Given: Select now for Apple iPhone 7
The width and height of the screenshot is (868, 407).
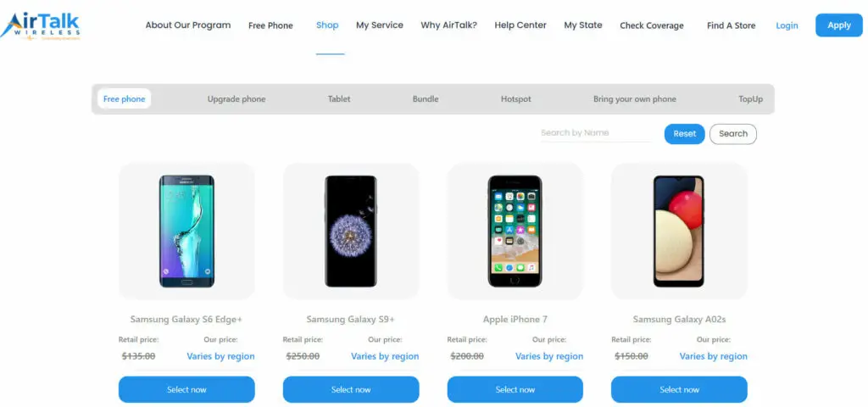Looking at the screenshot, I should (x=515, y=389).
